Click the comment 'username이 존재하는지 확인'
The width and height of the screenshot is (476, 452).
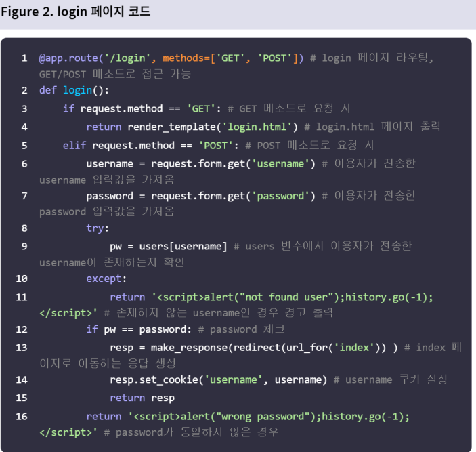coord(112,262)
